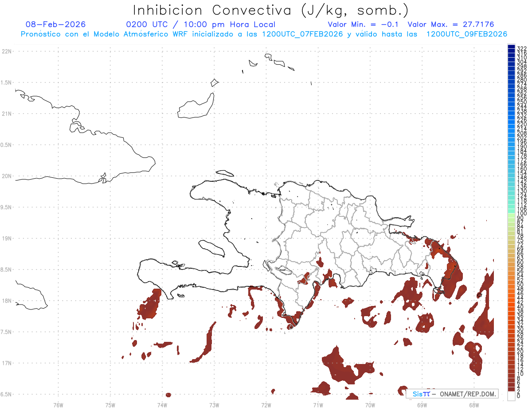Click the '22N' latitude label
This screenshot has width=532, height=411.
tap(7, 51)
